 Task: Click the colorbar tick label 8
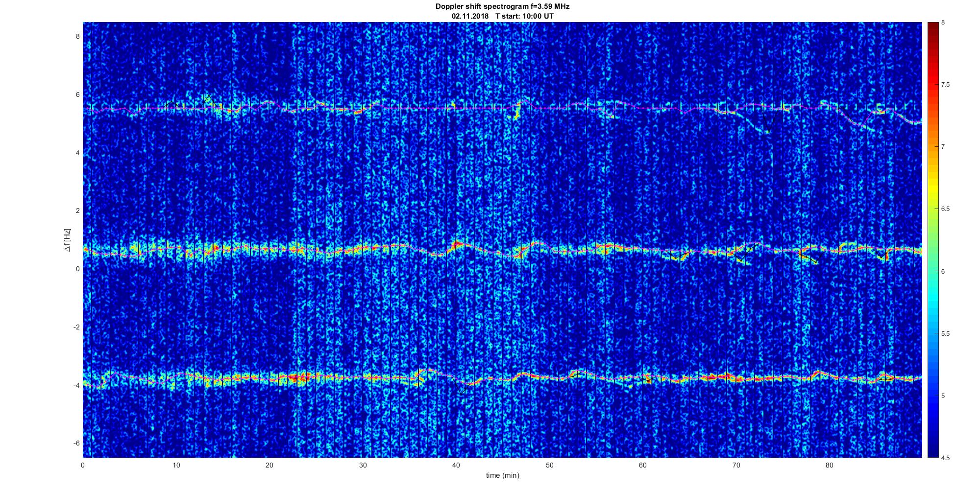(x=943, y=23)
